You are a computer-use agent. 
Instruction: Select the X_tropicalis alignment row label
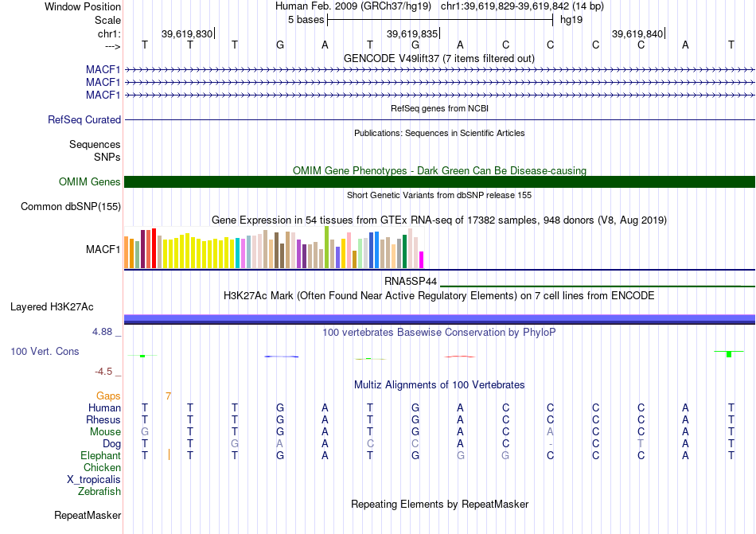click(x=94, y=480)
